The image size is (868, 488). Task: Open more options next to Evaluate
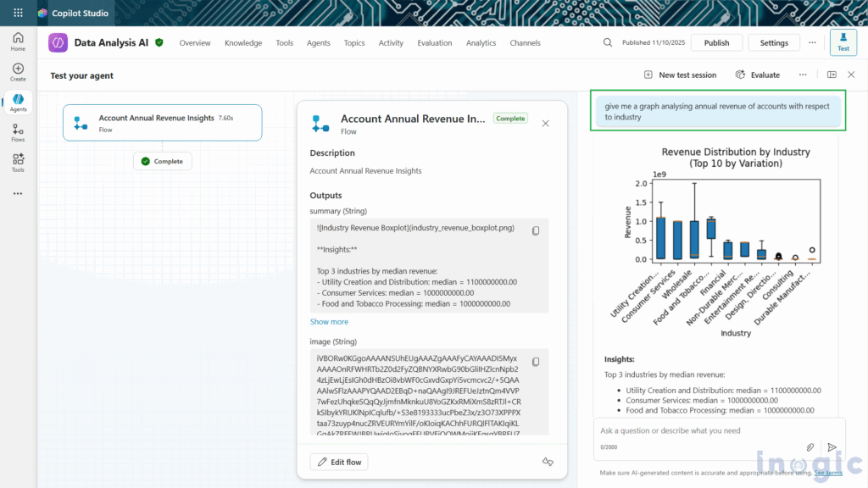[x=802, y=75]
